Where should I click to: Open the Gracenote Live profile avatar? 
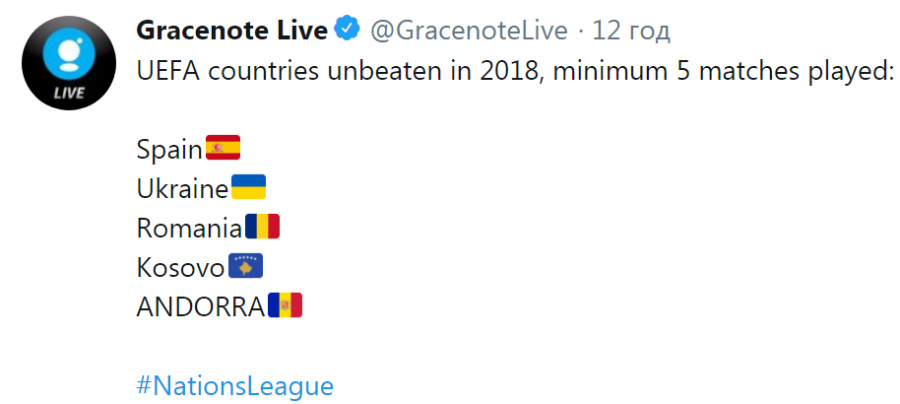(69, 63)
